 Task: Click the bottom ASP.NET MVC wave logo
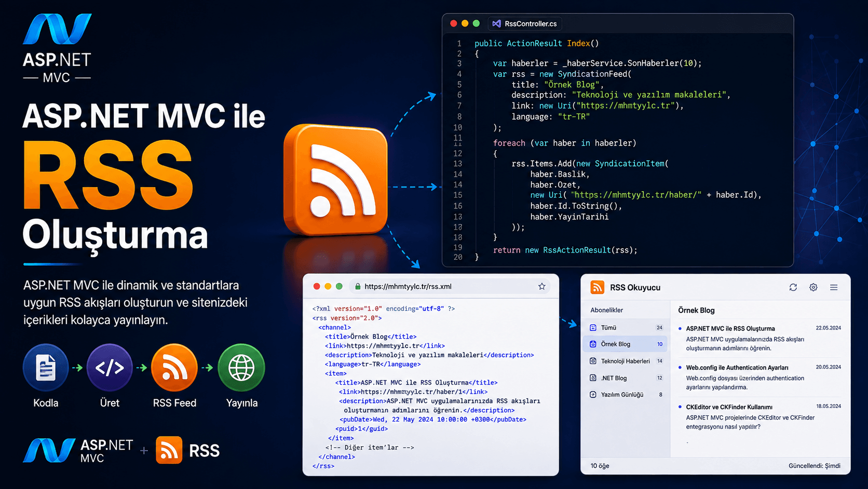[49, 450]
